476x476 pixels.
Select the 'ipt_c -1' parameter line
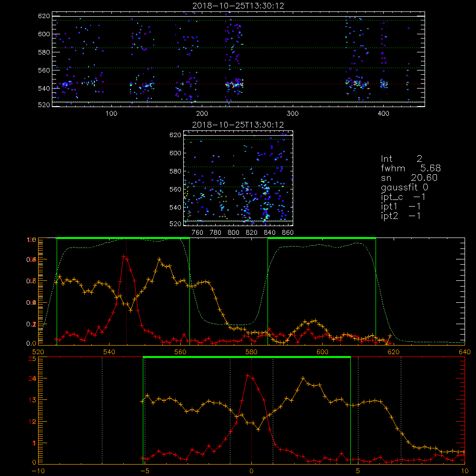(x=403, y=197)
